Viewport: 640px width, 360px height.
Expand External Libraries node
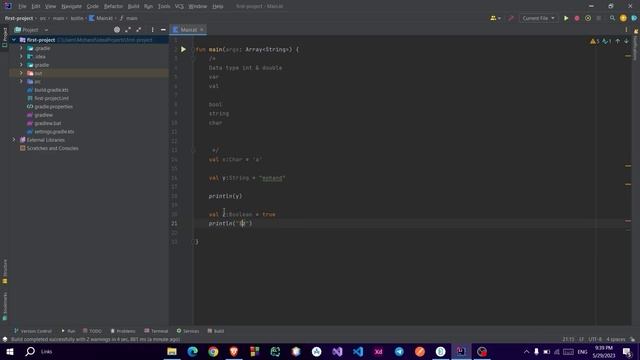(x=14, y=140)
